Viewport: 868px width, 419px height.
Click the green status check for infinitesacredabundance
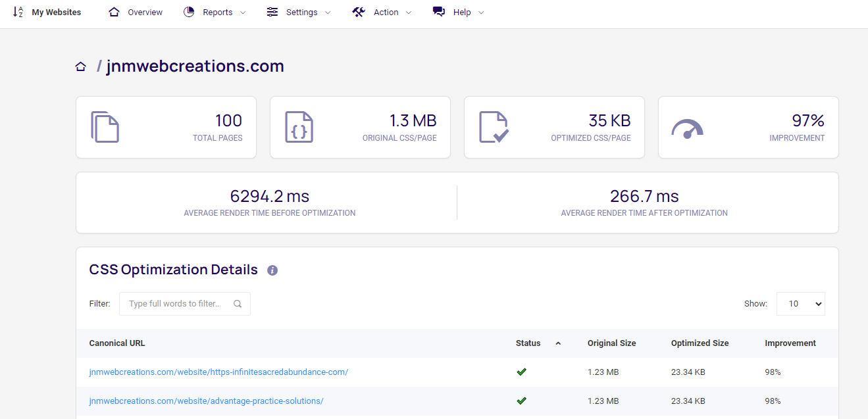[521, 372]
